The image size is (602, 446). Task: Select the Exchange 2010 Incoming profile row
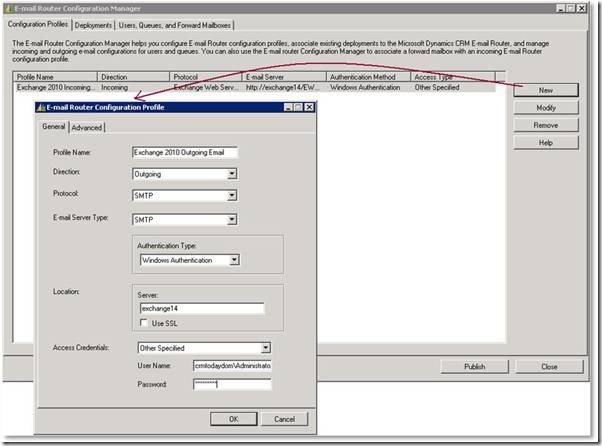point(254,88)
